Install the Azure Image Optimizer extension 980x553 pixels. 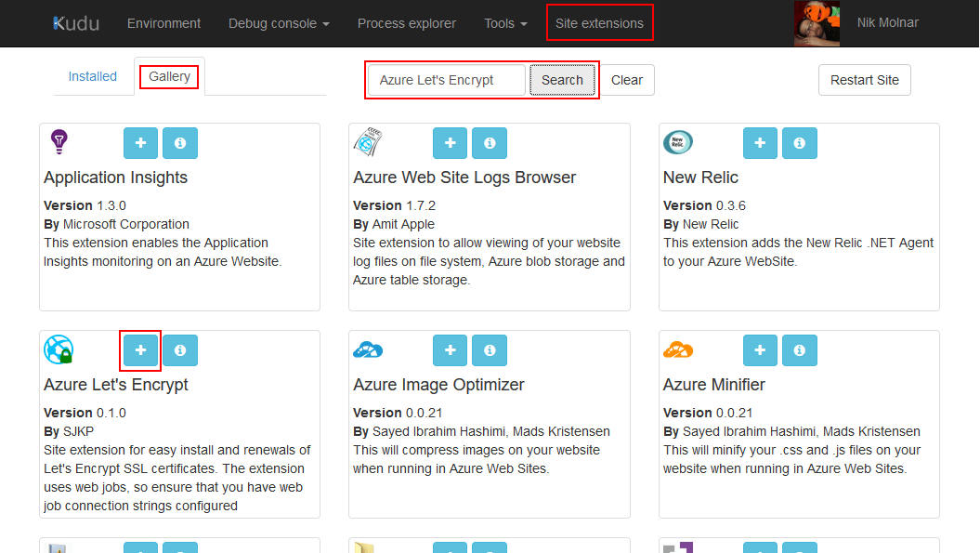(x=450, y=350)
